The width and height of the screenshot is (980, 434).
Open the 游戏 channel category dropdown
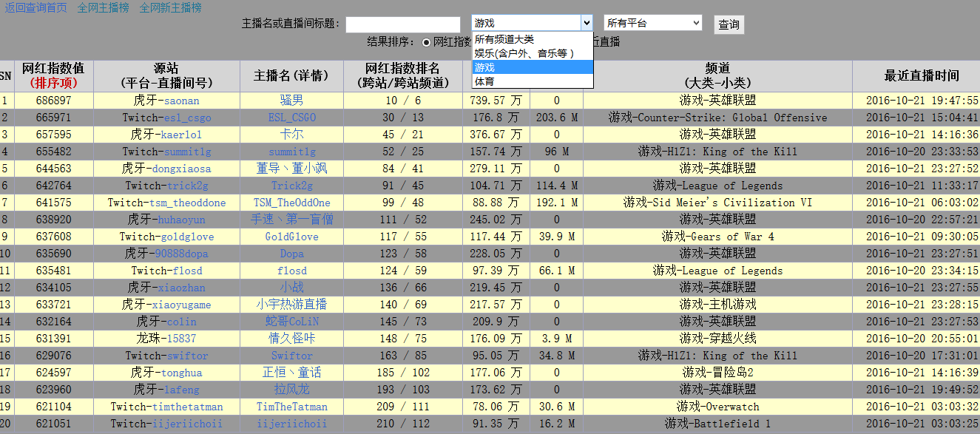[532, 23]
